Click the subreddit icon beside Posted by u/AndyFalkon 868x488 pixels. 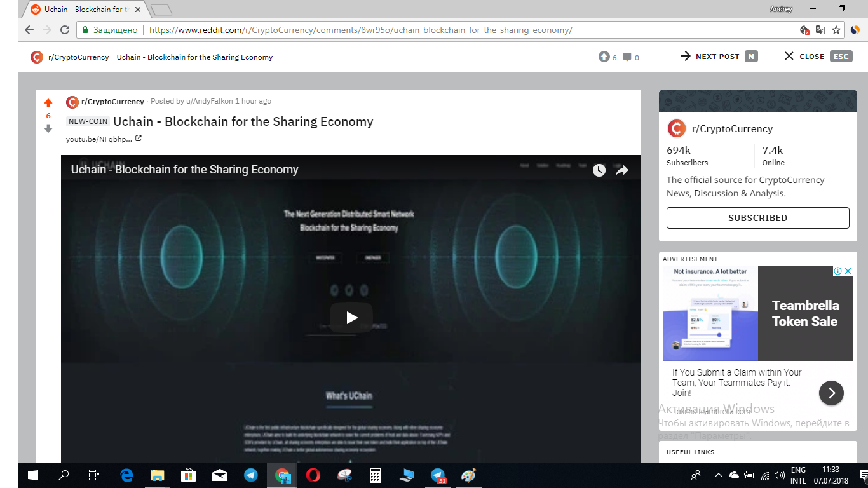click(72, 102)
